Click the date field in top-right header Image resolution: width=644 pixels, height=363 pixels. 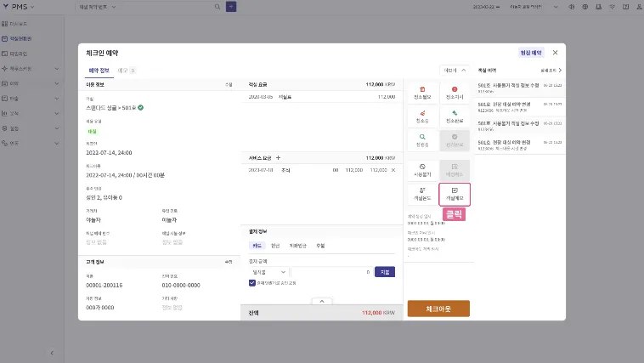486,7
